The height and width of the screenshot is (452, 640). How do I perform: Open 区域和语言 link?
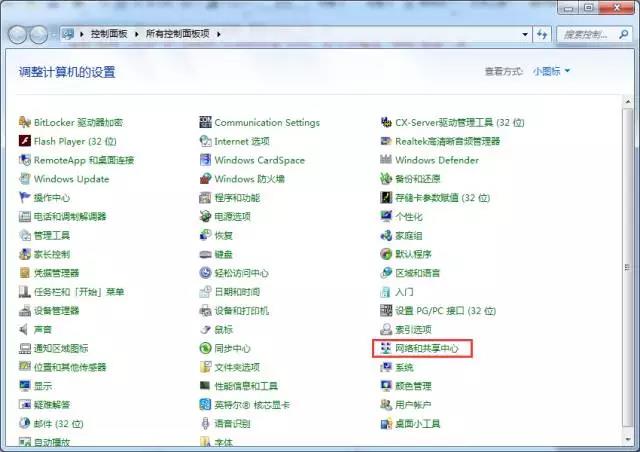[x=418, y=273]
